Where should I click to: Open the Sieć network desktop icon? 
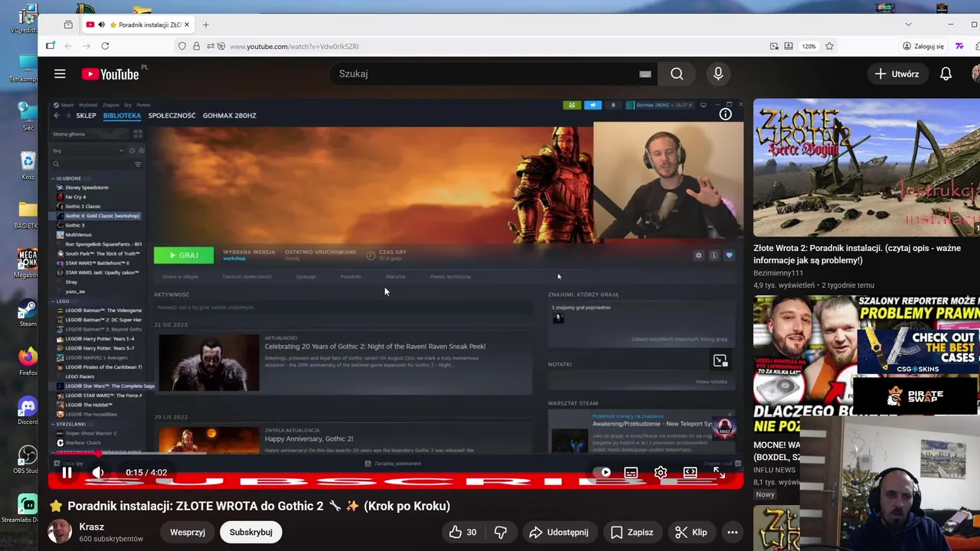pyautogui.click(x=28, y=117)
